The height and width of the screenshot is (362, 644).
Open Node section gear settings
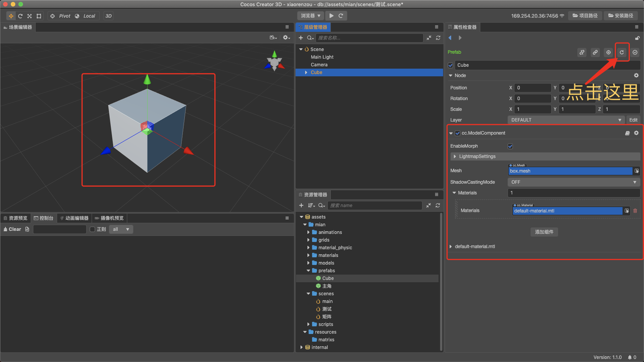point(636,76)
